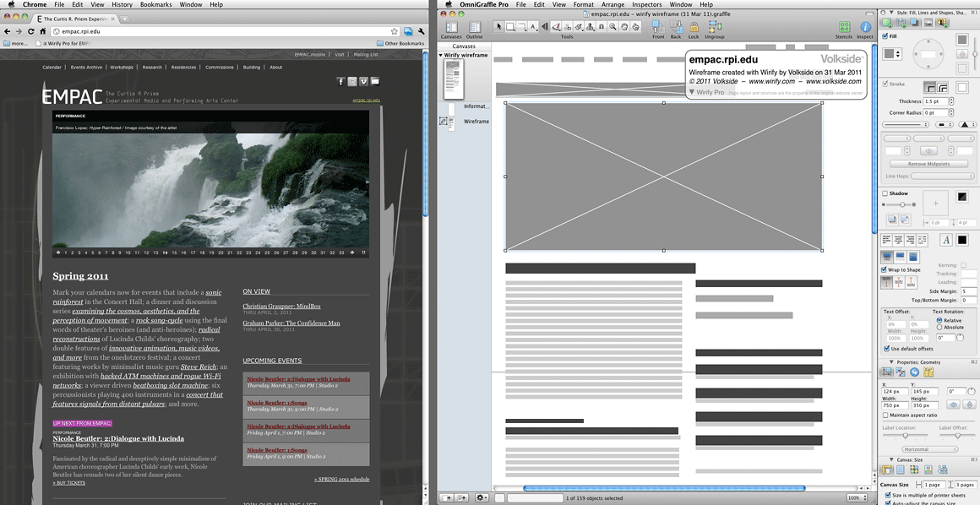Select Relative text rotation
This screenshot has width=980, height=505.
pos(939,320)
